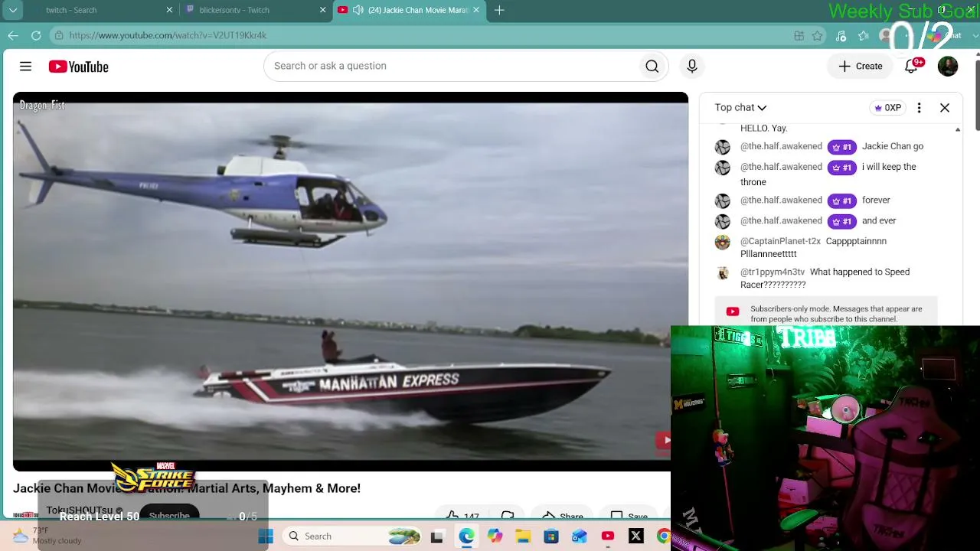Open the YouTube guide hamburger menu
This screenshot has width=980, height=551.
pyautogui.click(x=25, y=67)
